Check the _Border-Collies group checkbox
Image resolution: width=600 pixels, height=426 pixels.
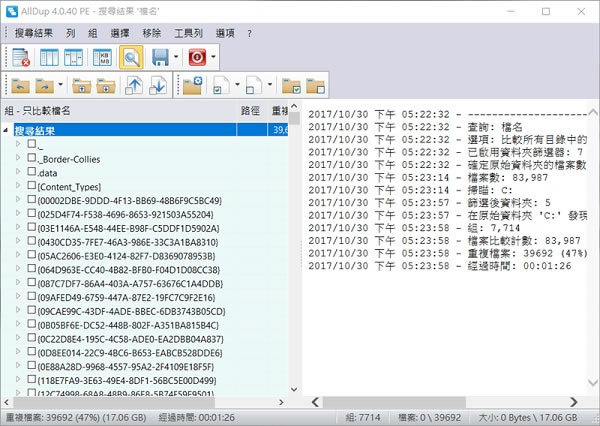(33, 158)
